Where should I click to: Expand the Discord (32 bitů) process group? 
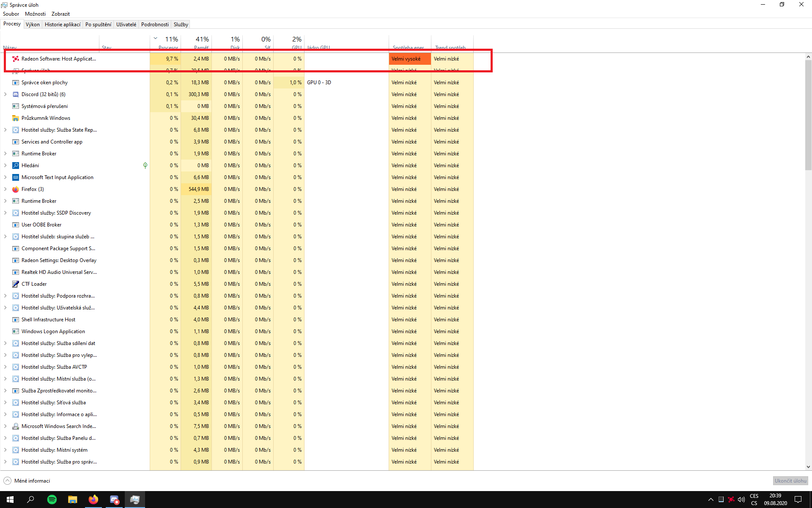tap(5, 94)
